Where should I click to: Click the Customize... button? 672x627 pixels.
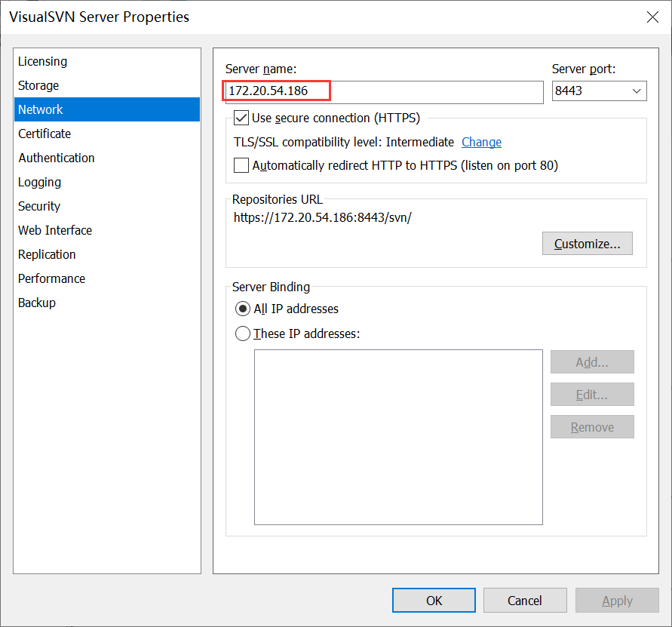(x=587, y=244)
